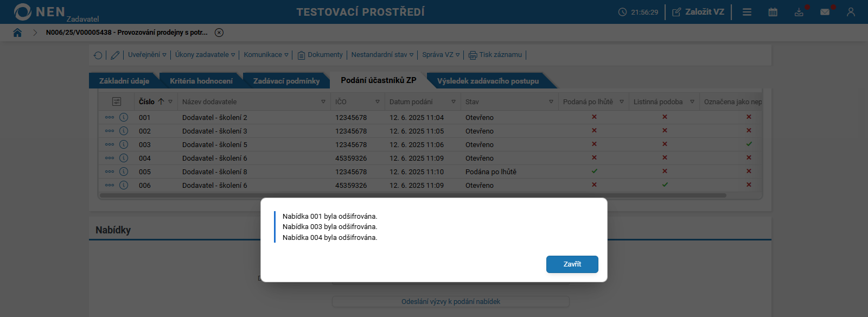Select cell Dodavatel - školení 2
Image resolution: width=868 pixels, height=317 pixels.
click(x=215, y=117)
